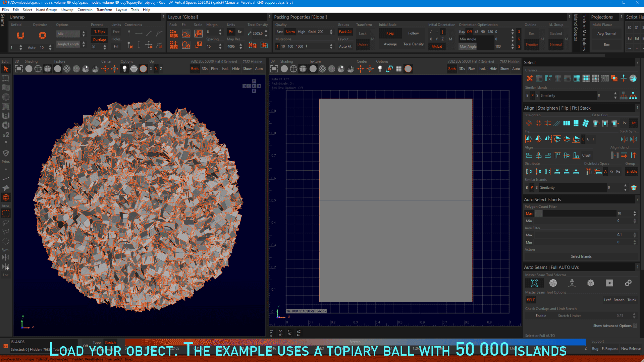Check the Show Advanced Options checkbox
Screen dimensions: 644x362
(x=635, y=326)
